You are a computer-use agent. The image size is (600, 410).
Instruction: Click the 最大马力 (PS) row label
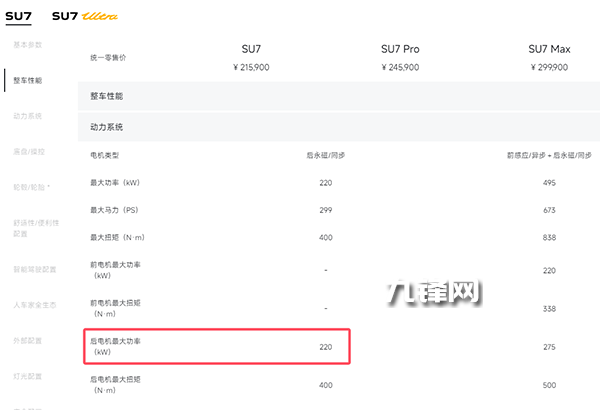click(116, 210)
